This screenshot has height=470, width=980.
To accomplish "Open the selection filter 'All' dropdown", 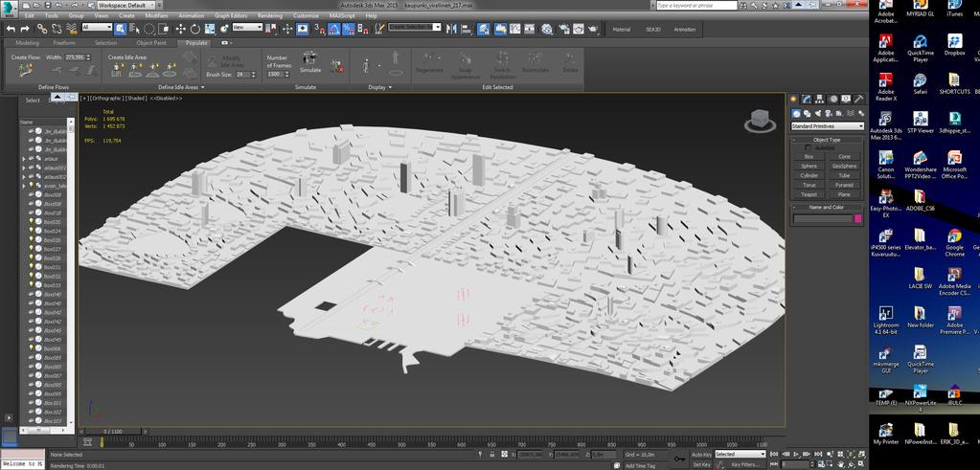I will [97, 28].
